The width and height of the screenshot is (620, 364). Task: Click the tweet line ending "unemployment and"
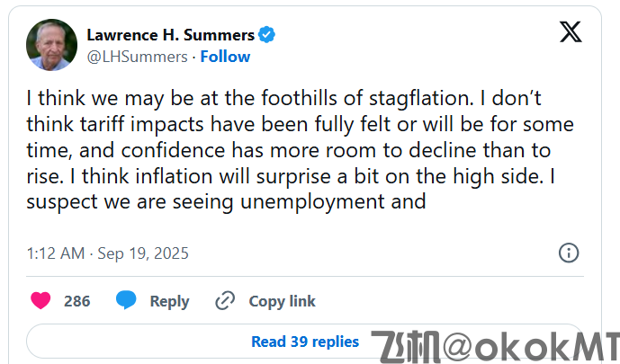pyautogui.click(x=227, y=202)
